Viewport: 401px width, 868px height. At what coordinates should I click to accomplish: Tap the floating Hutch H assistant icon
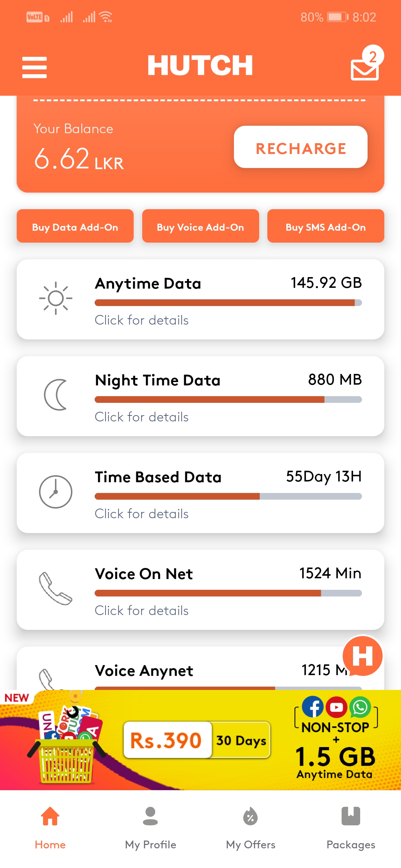[362, 656]
